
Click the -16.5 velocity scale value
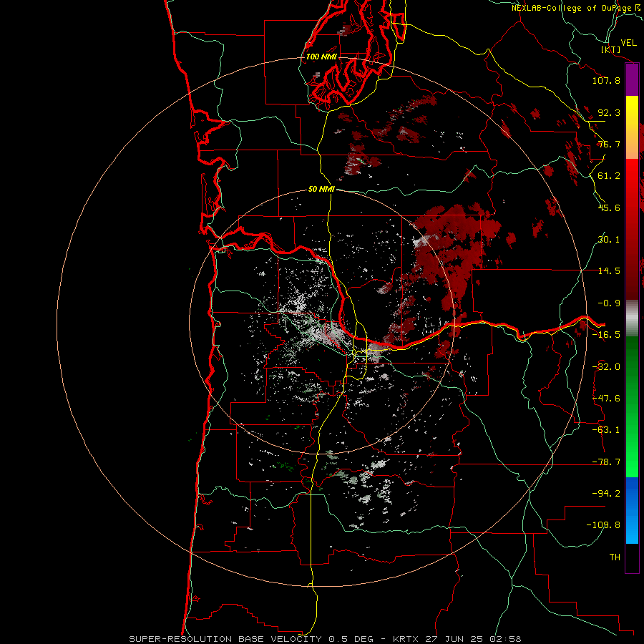coord(606,335)
